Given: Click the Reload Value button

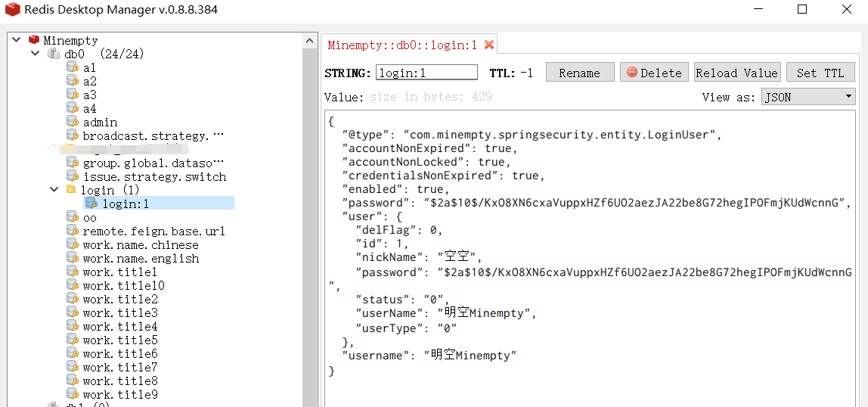Looking at the screenshot, I should pyautogui.click(x=736, y=73).
